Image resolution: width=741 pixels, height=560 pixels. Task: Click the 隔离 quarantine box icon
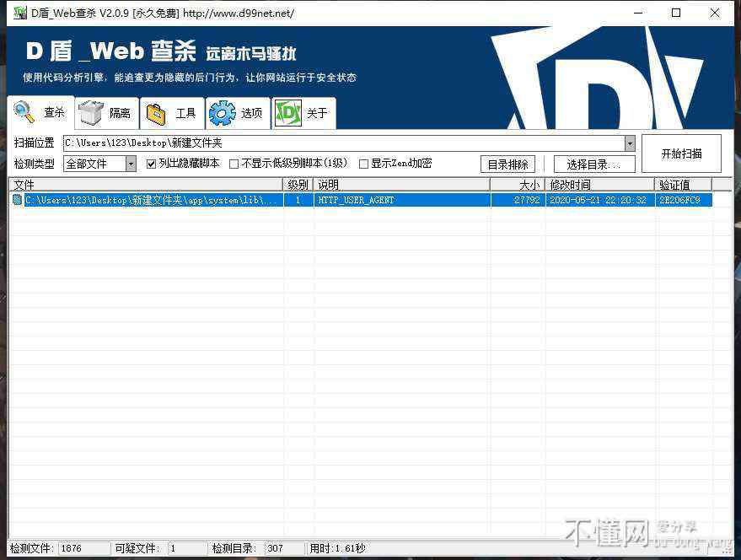point(91,113)
